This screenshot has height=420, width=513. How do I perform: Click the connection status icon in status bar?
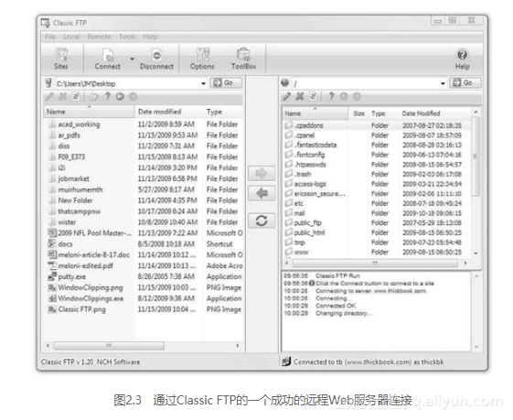286,361
